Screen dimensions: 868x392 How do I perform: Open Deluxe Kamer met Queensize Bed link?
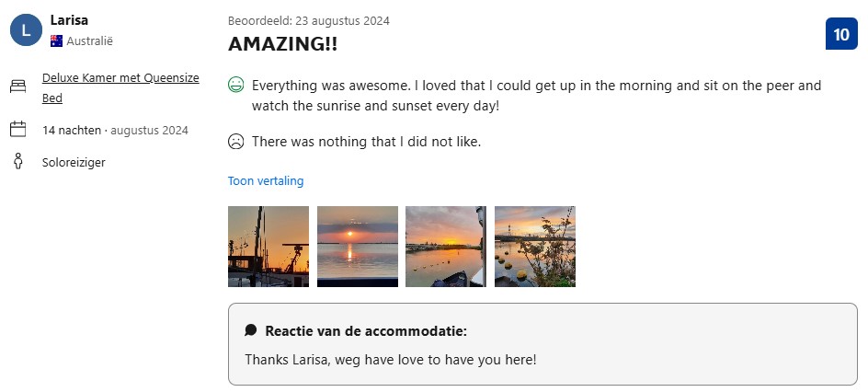[x=120, y=78]
